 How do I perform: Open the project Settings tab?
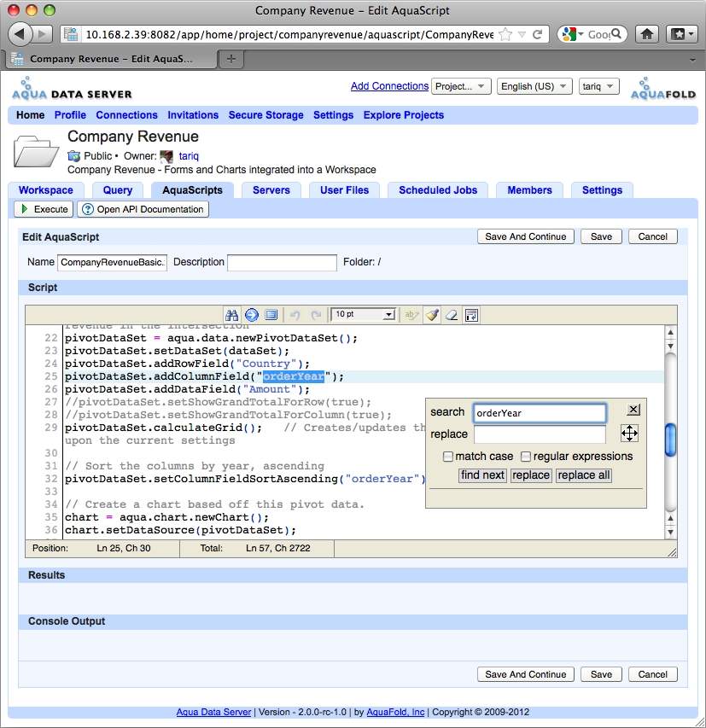[602, 190]
